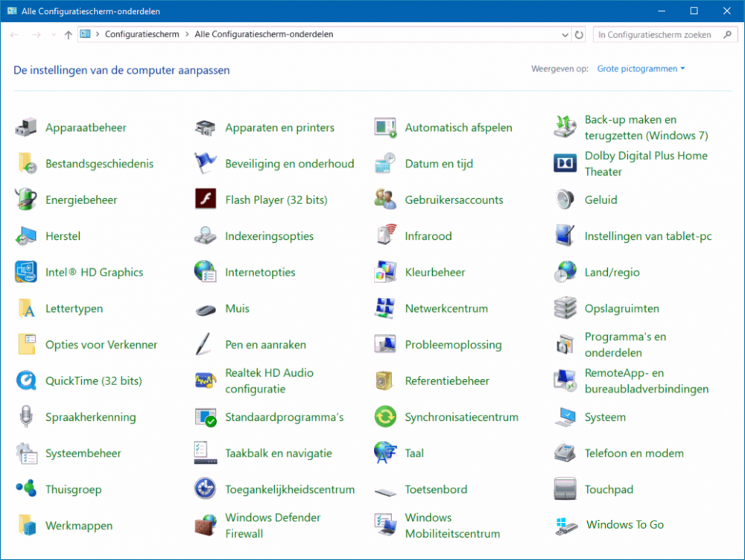Open the Apparaatbeheer icon
The width and height of the screenshot is (745, 560).
click(x=27, y=127)
